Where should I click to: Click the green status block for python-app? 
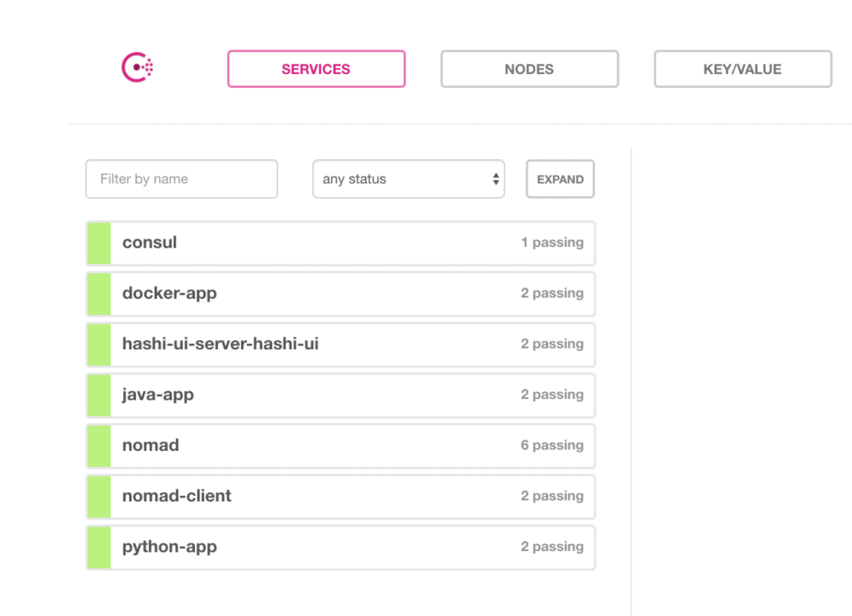pos(99,547)
